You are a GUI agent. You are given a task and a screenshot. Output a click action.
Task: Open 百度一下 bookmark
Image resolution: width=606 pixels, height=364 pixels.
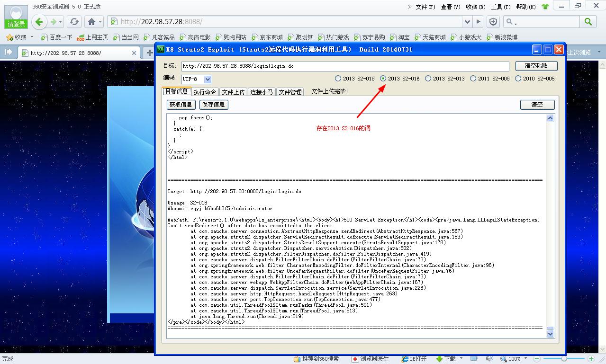56,37
